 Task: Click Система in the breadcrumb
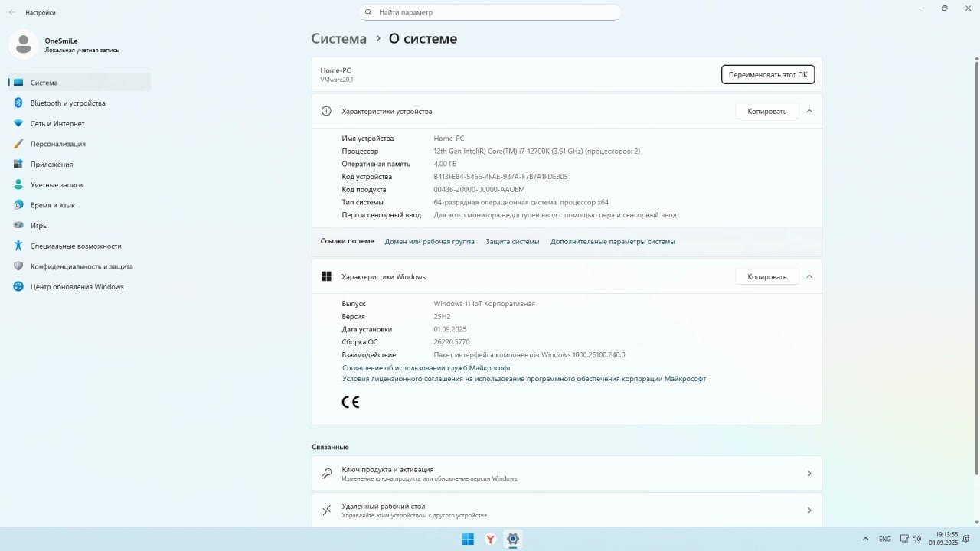[x=339, y=38]
